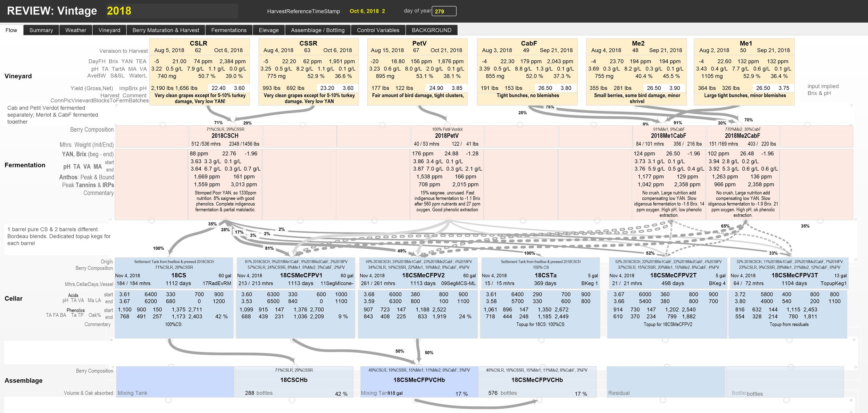Click the Residual assemblage box
This screenshot has height=413, width=868.
(x=666, y=381)
